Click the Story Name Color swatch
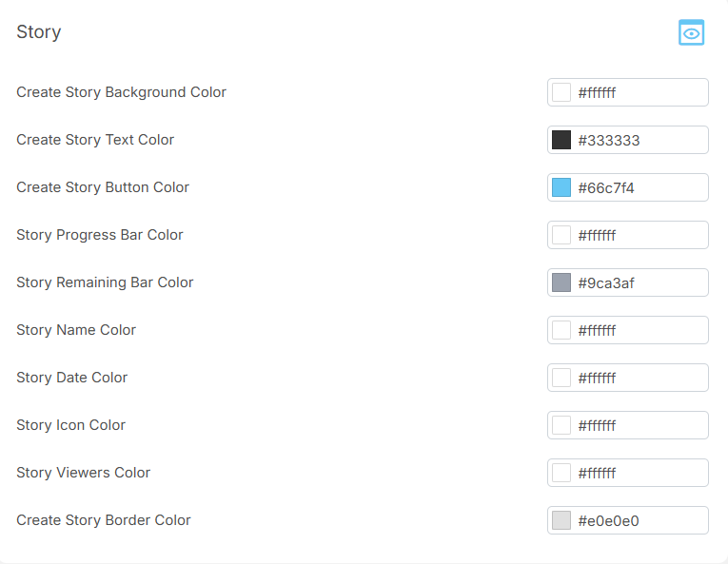The height and width of the screenshot is (564, 728). click(x=561, y=330)
